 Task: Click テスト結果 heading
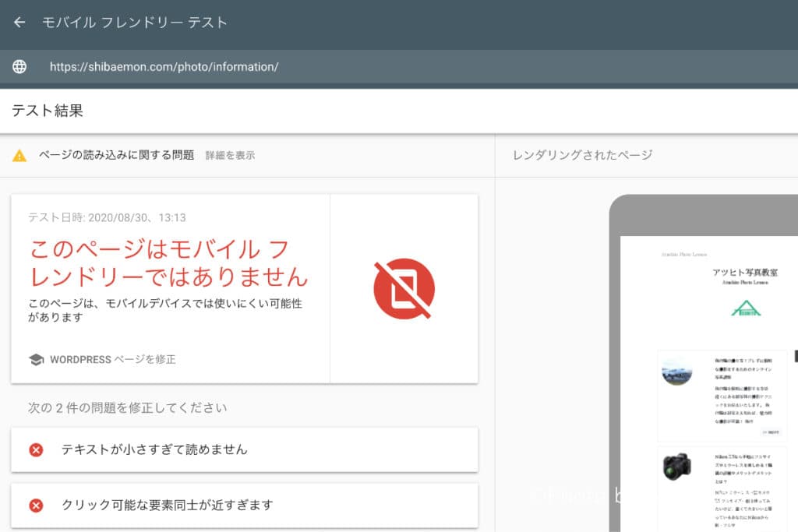[x=48, y=111]
